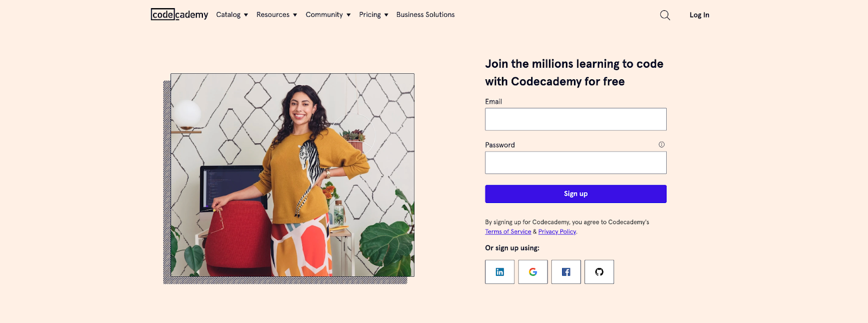
Task: Open the Pricing dropdown menu
Action: coord(374,15)
